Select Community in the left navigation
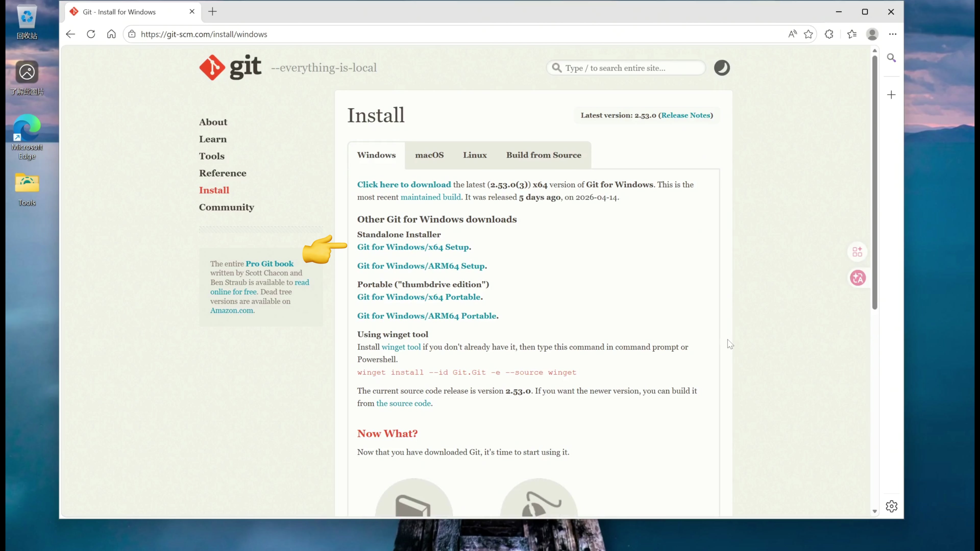980x551 pixels. point(226,207)
